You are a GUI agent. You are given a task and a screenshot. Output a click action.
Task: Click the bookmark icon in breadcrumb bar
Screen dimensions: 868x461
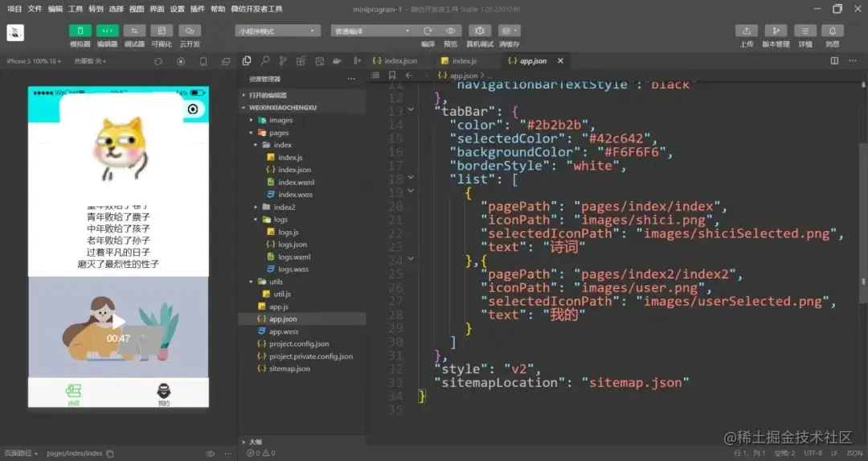392,76
